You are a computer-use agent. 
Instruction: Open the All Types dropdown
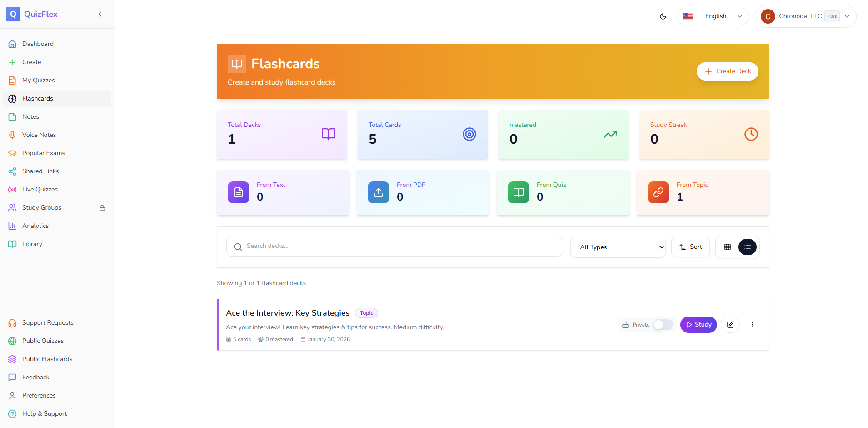[618, 247]
